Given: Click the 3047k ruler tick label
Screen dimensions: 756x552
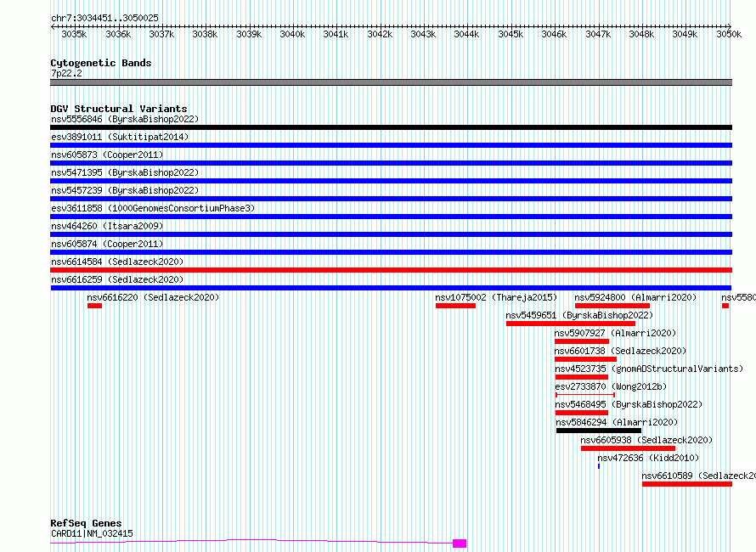Looking at the screenshot, I should (x=598, y=34).
